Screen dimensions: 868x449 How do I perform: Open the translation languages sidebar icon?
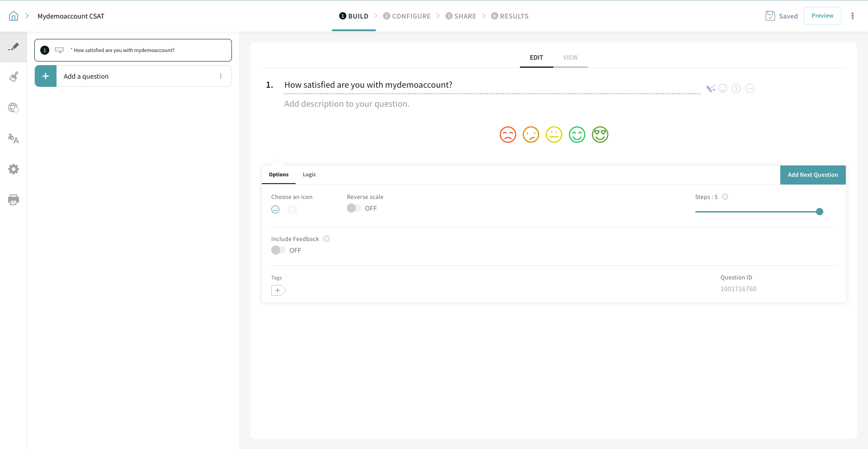(x=14, y=139)
